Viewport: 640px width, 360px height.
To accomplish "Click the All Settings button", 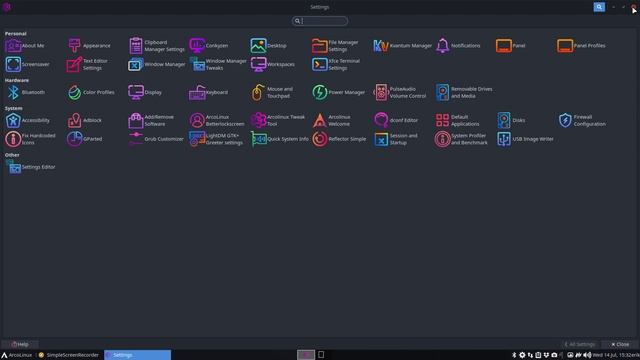I will pyautogui.click(x=580, y=344).
